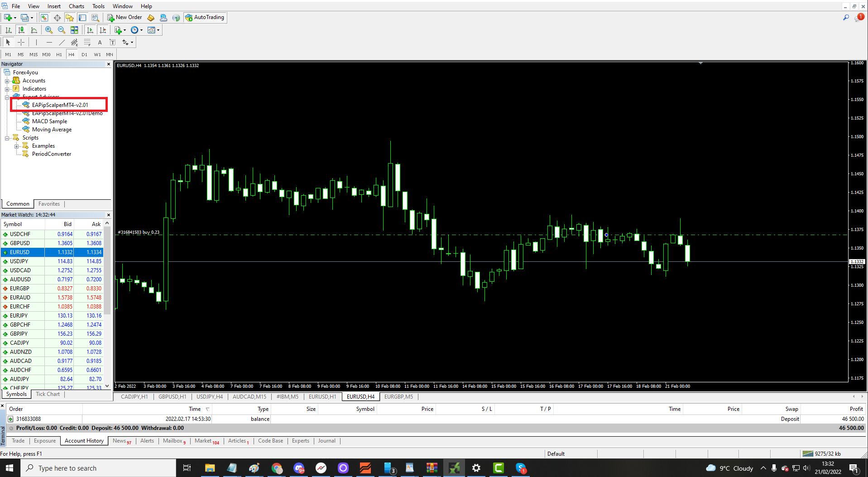Draw a trendline with the line tool
The image size is (868, 477).
(x=62, y=42)
